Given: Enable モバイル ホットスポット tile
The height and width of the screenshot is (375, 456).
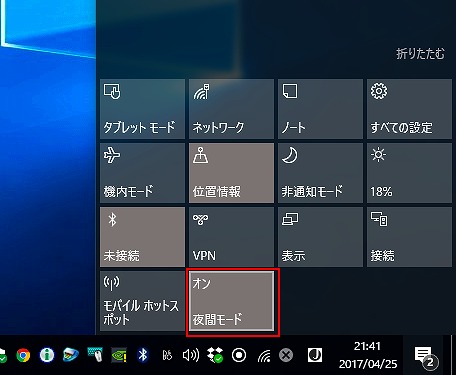Looking at the screenshot, I should point(142,301).
